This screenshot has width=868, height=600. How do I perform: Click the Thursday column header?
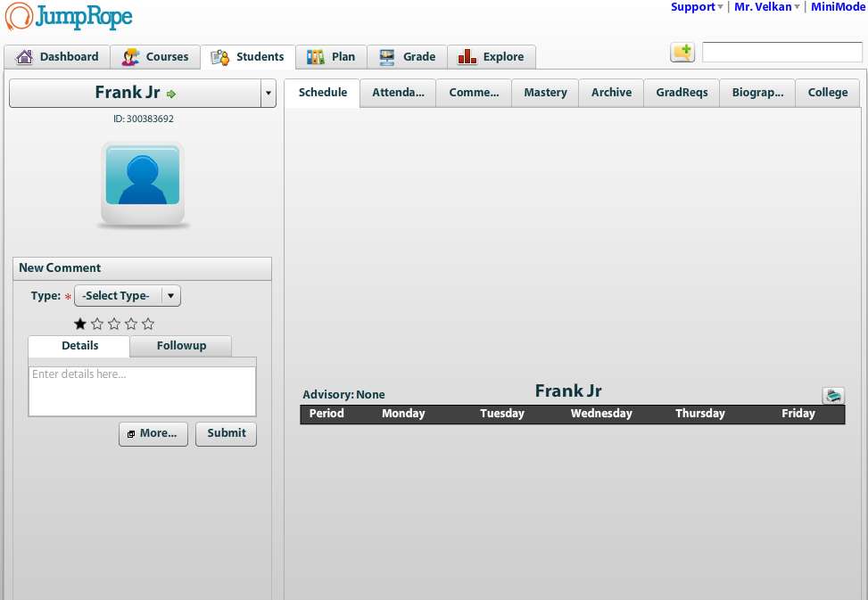699,414
